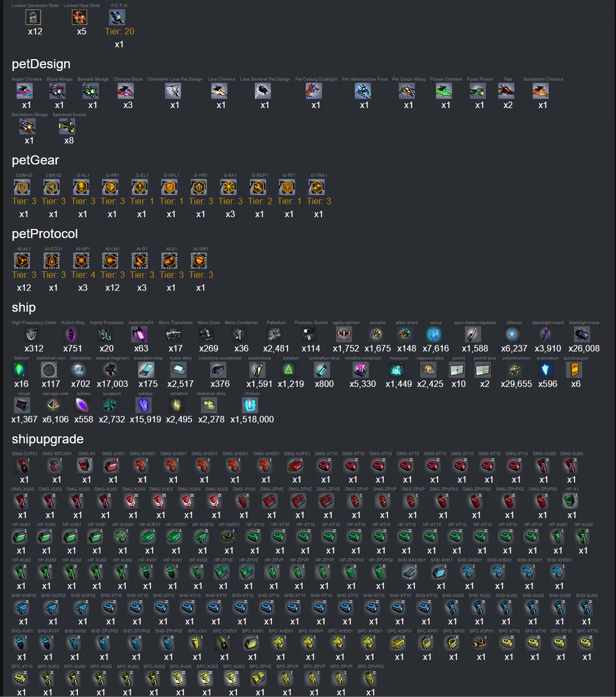Choose the CGM-02 pet gear
This screenshot has width=616, height=697.
(23, 187)
